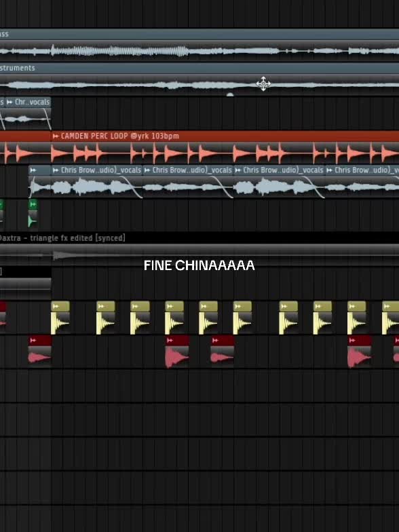The width and height of the screenshot is (399, 532).
Task: Open menu icon of the leftmost dark red clip
Action: point(33,341)
